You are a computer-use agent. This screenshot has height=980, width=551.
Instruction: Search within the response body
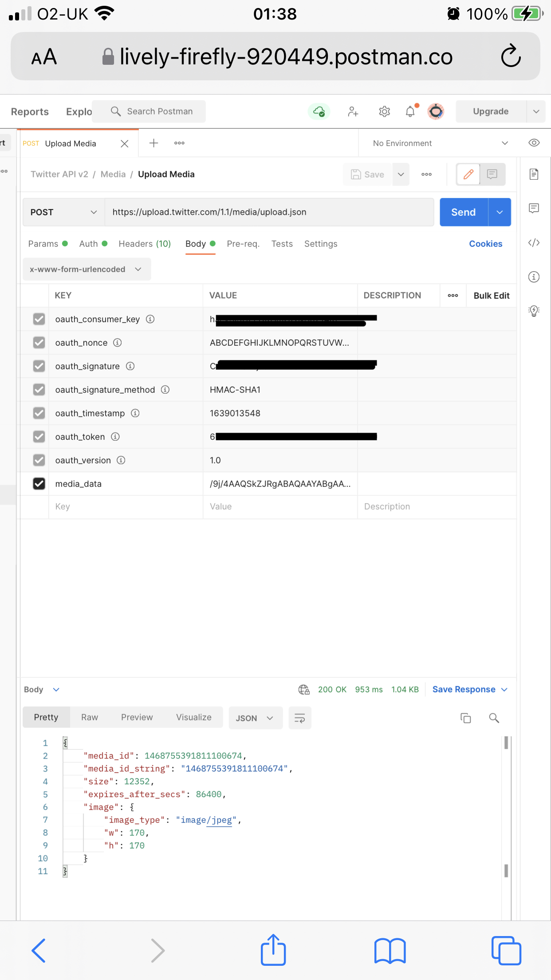pos(494,718)
